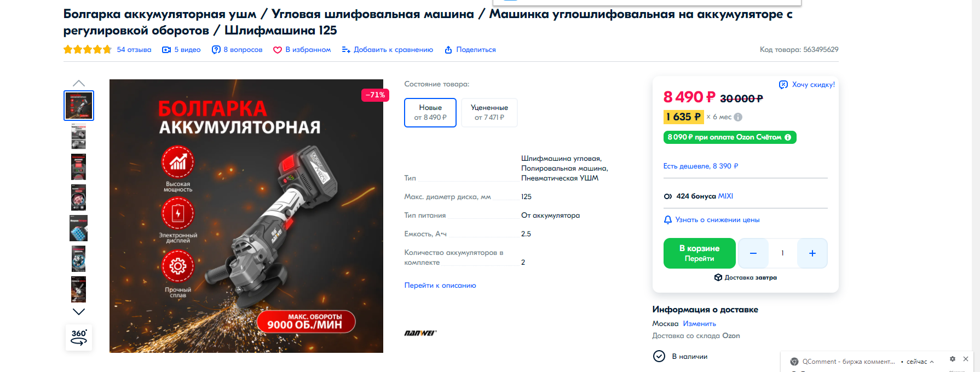980x372 pixels.
Task: Select the Уцененные condition option
Action: [489, 113]
